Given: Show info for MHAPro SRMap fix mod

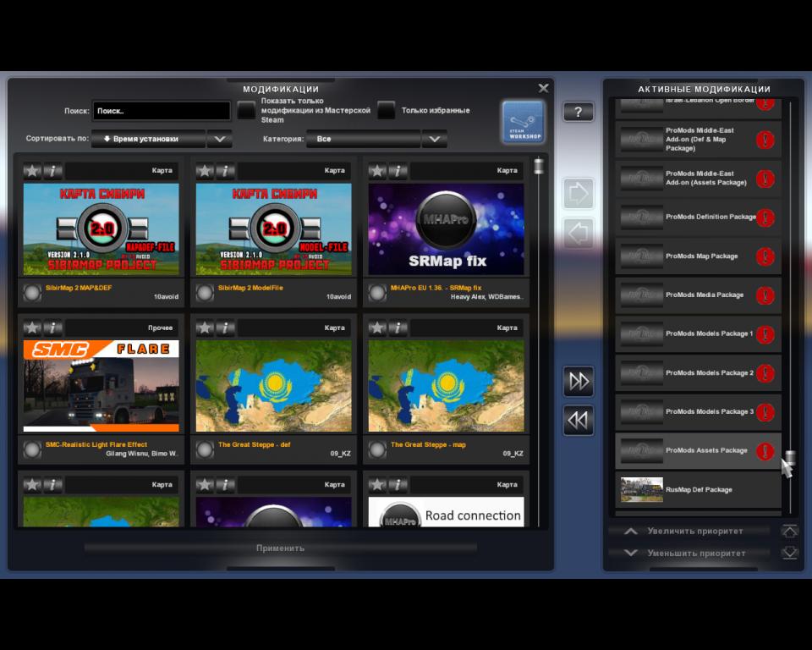Looking at the screenshot, I should (x=398, y=170).
